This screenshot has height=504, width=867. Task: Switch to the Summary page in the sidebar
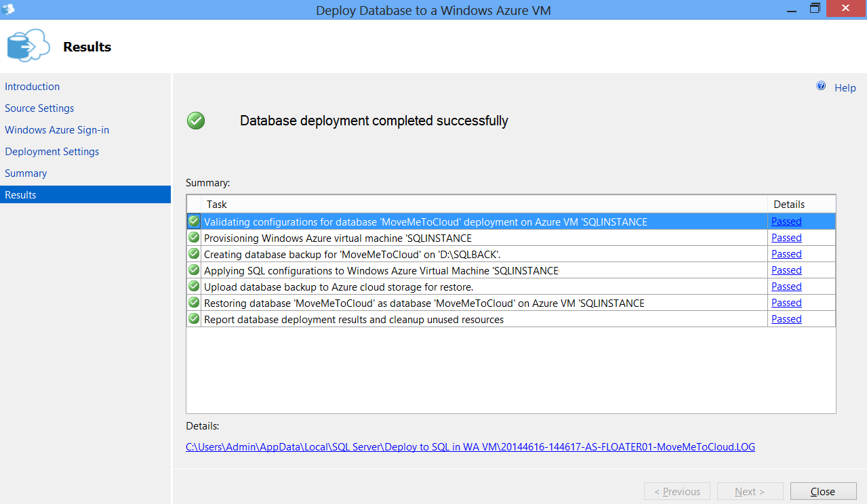coord(26,173)
